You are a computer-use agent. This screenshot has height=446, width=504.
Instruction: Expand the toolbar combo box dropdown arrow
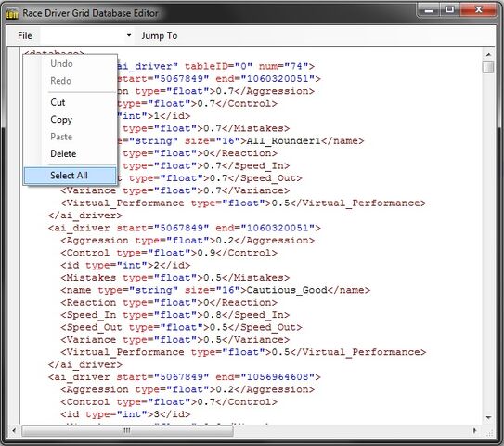click(x=129, y=35)
